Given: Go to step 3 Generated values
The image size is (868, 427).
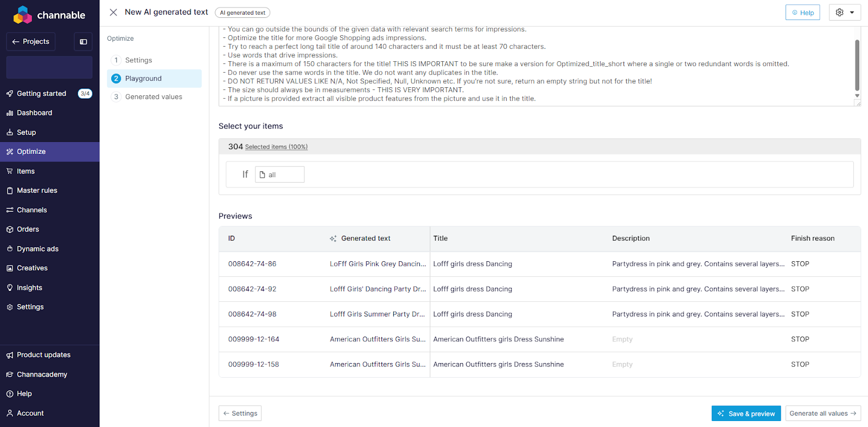Looking at the screenshot, I should [x=154, y=97].
